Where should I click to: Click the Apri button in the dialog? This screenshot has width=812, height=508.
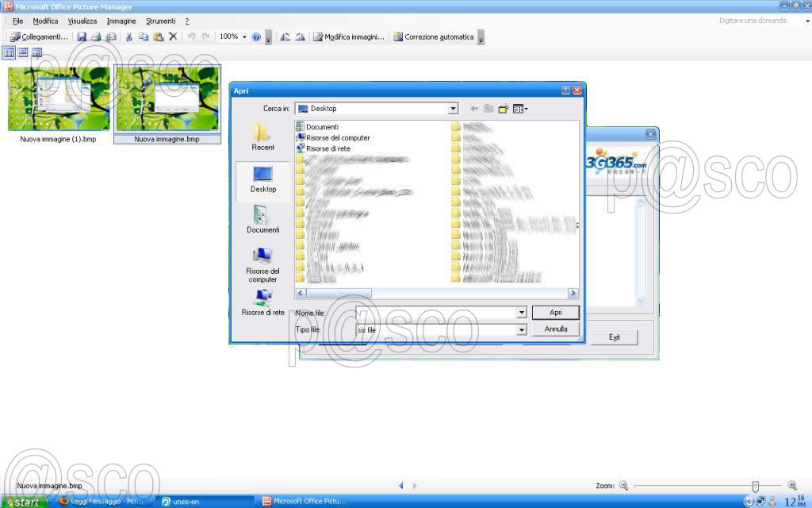click(556, 312)
